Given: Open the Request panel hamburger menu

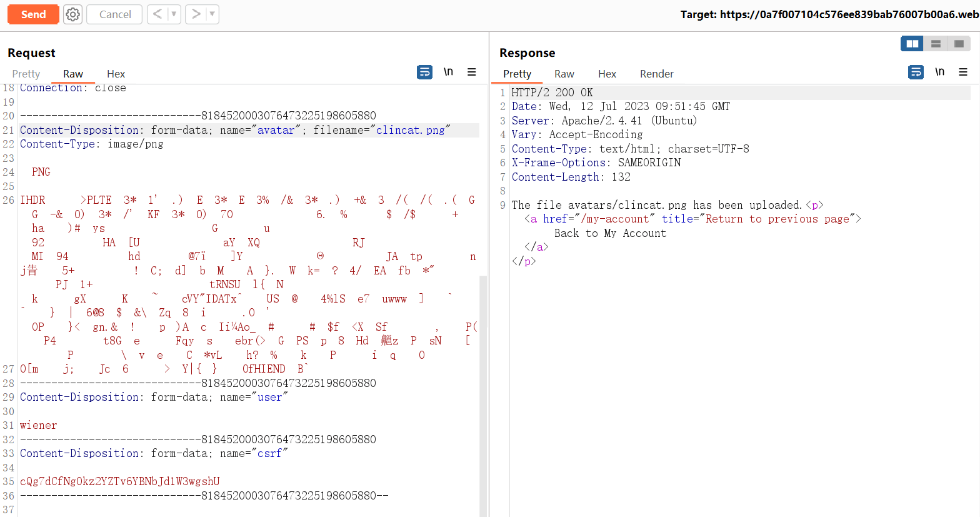Looking at the screenshot, I should tap(472, 73).
